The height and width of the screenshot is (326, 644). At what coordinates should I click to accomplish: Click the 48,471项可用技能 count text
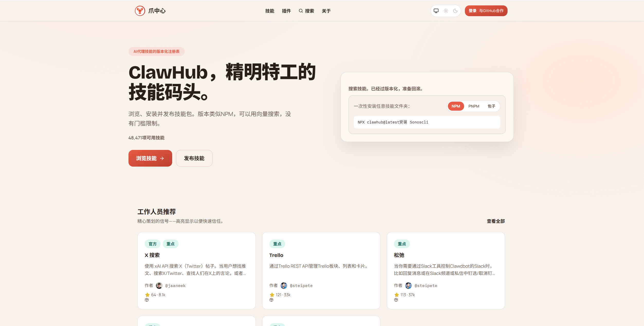tap(146, 138)
